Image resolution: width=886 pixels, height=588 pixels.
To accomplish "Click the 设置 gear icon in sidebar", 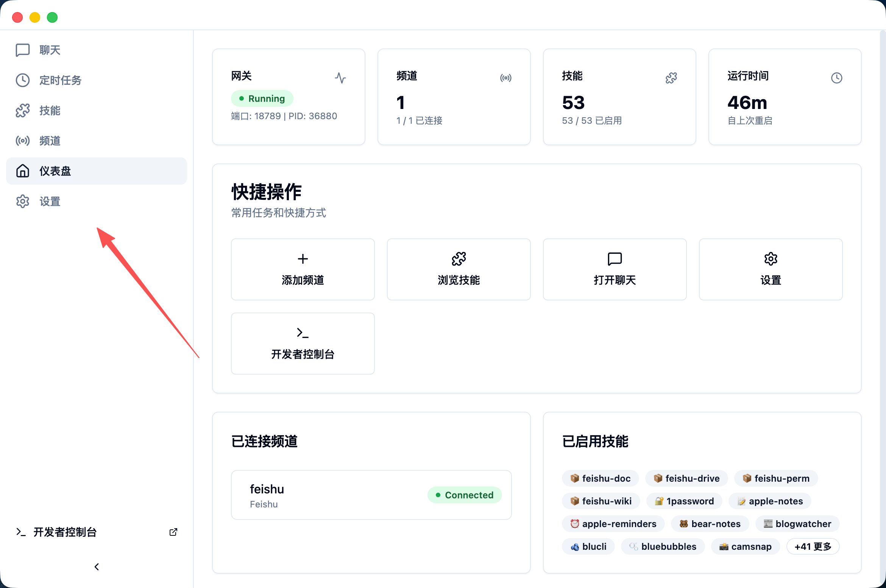I will point(22,201).
